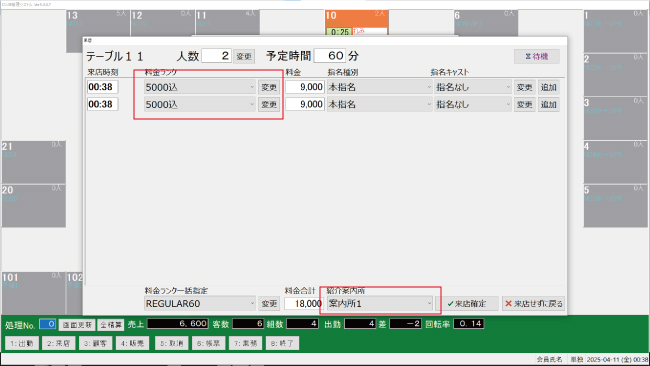Viewport: 650px width, 366px height.
Task: Select the orange table 10 tile
Action: (x=357, y=23)
